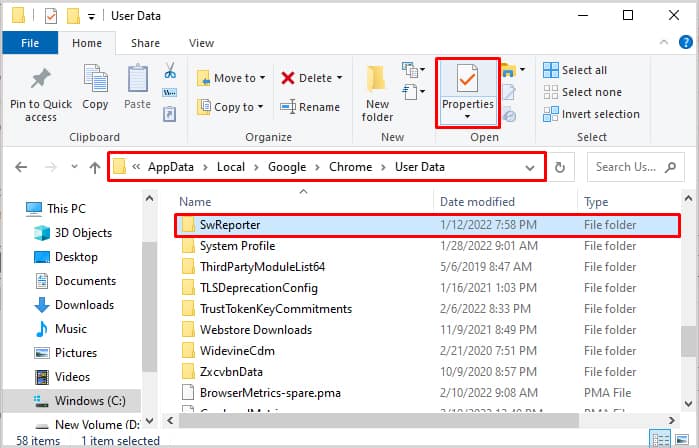Click the Copy icon in Clipboard group

(x=95, y=80)
